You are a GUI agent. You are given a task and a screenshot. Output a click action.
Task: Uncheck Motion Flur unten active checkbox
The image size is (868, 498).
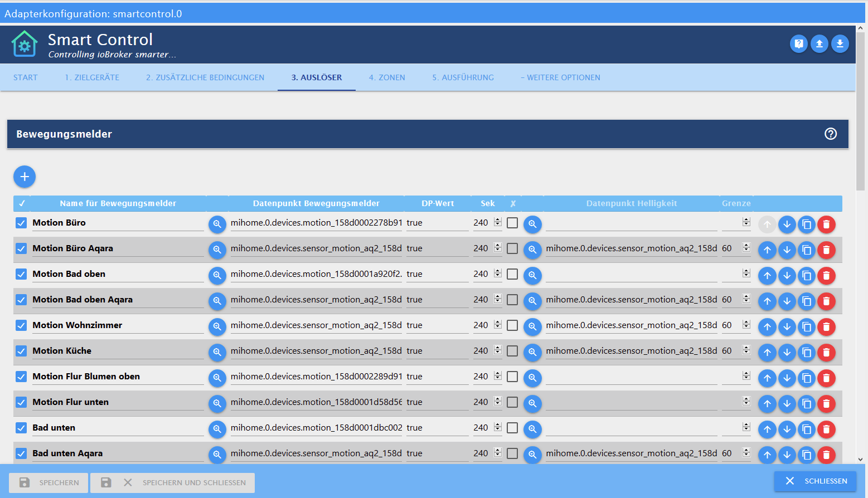tap(21, 402)
